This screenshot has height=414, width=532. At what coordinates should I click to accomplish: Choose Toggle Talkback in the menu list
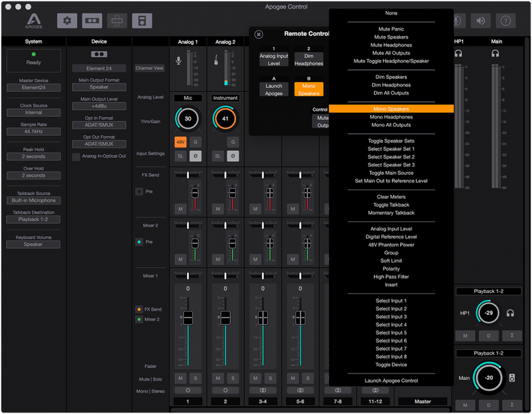(x=391, y=204)
